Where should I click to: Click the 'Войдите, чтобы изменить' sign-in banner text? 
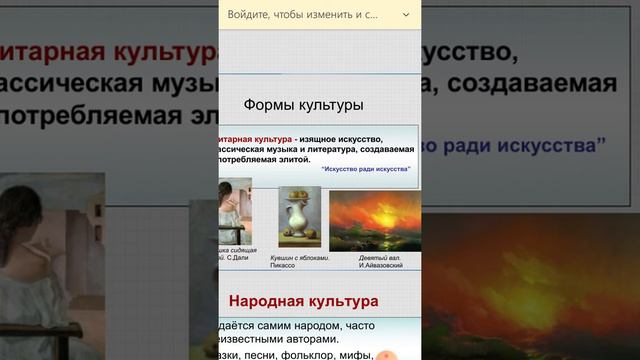(x=302, y=15)
